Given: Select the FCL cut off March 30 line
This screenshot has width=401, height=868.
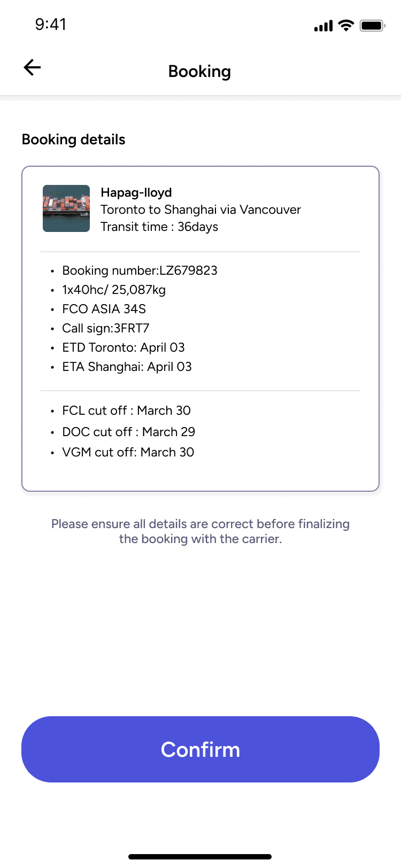Looking at the screenshot, I should click(x=126, y=410).
